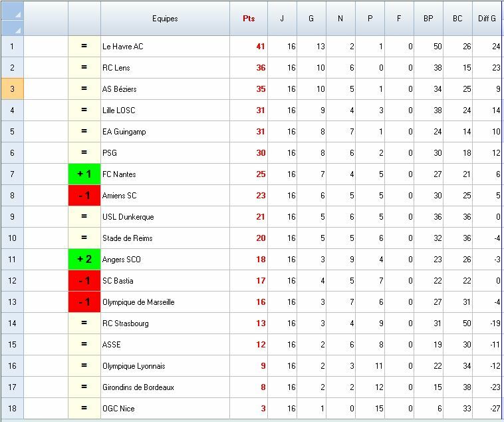Click the BP column header

428,19
